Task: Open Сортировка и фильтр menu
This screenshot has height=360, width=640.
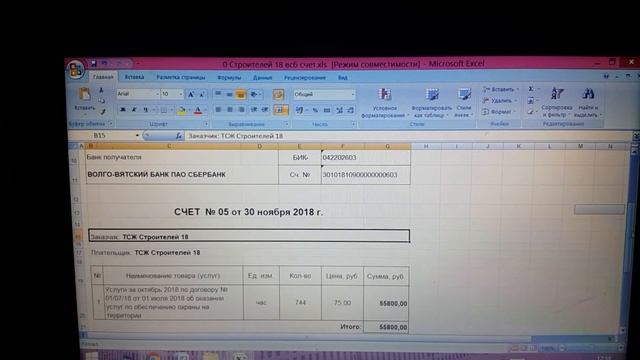Action: coord(557,102)
